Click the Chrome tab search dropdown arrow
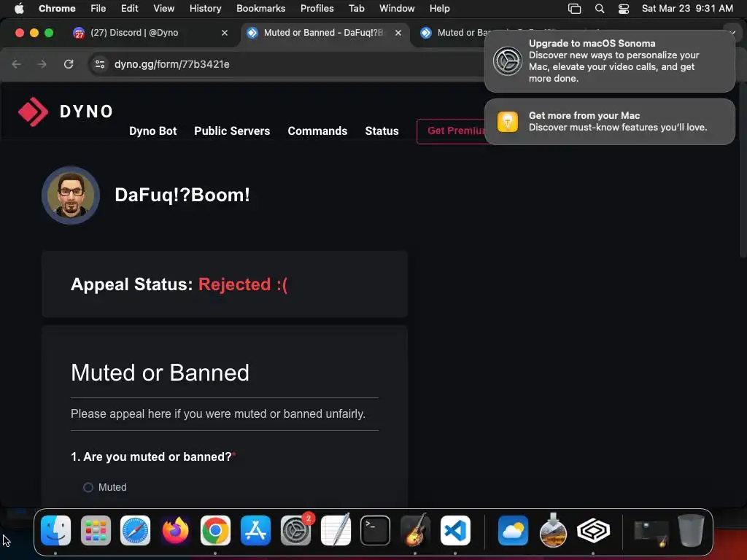Viewport: 747px width, 560px height. (732, 32)
